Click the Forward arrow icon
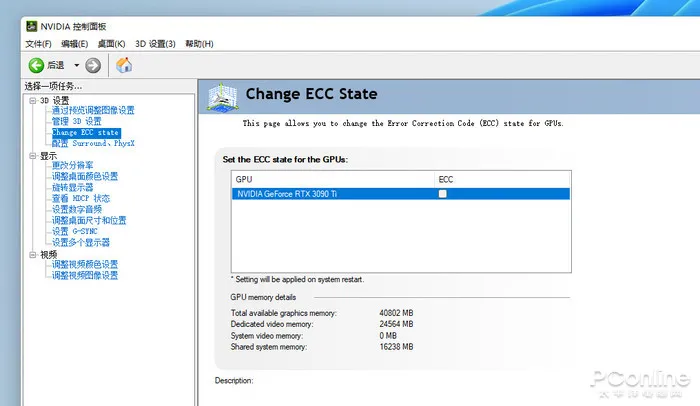 93,65
